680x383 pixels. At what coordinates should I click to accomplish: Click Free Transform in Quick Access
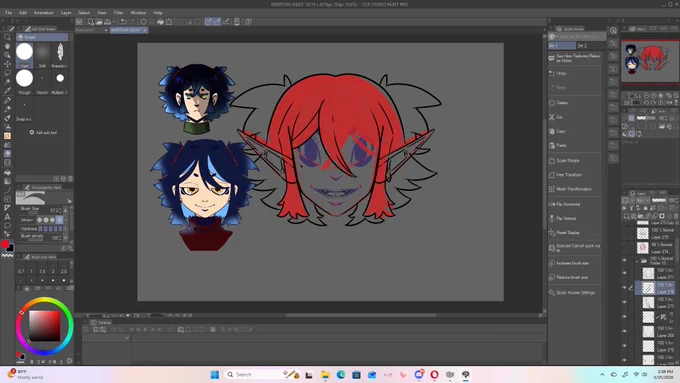point(575,175)
